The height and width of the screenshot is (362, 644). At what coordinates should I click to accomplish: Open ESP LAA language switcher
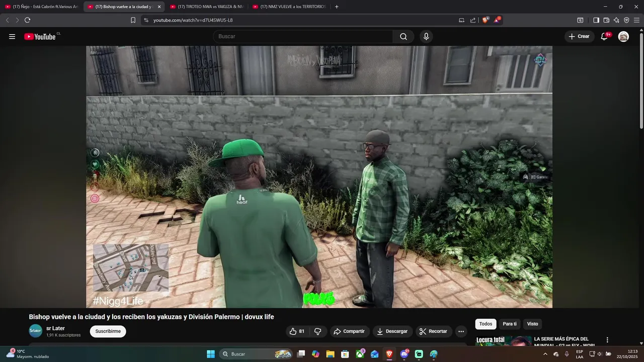click(580, 354)
